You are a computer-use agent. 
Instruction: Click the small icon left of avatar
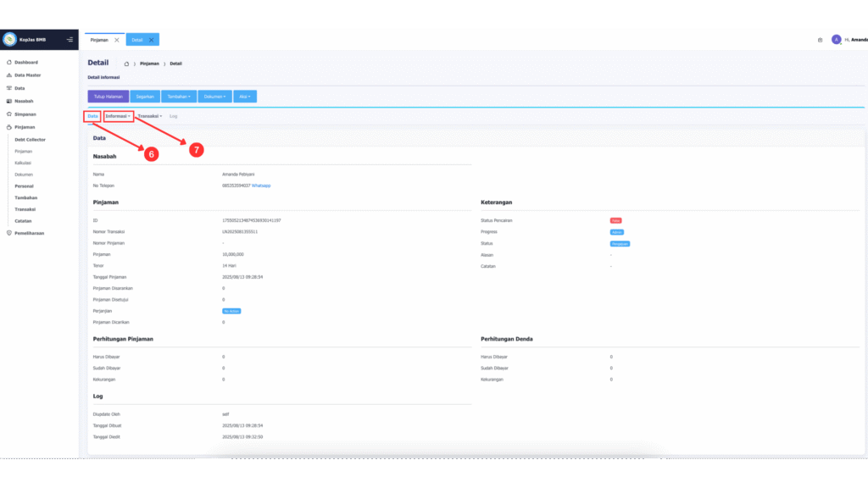tap(820, 40)
